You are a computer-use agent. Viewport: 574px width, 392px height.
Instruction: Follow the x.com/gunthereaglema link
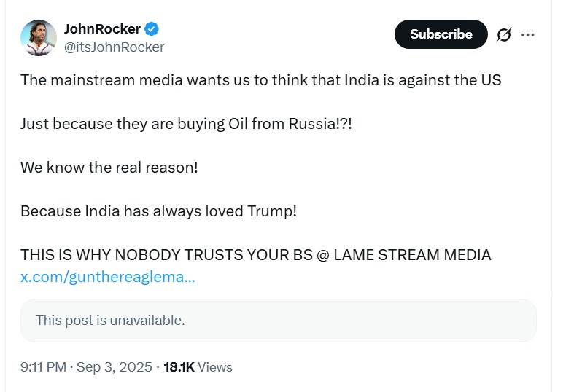[x=107, y=277]
